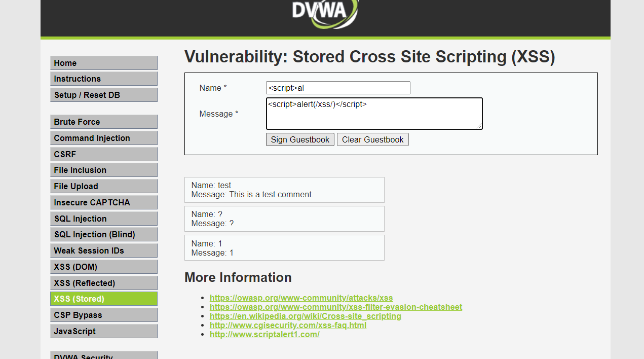Open the Command Injection module
Image resolution: width=644 pixels, height=359 pixels.
[x=104, y=138]
